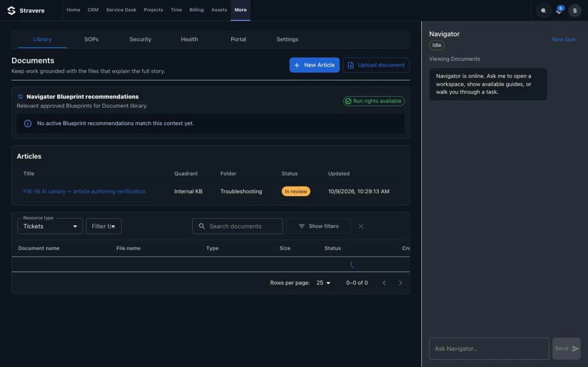
Task: Switch to the Library tab
Action: (x=42, y=39)
